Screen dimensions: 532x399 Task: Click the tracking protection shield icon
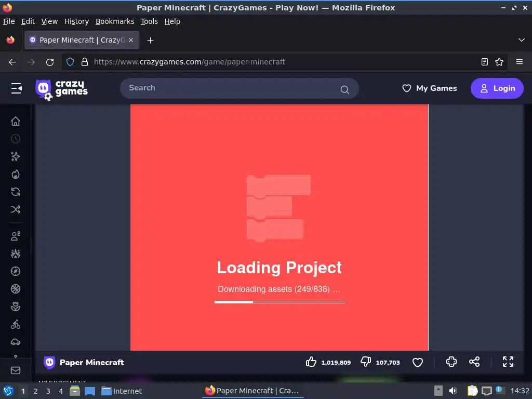pyautogui.click(x=70, y=62)
